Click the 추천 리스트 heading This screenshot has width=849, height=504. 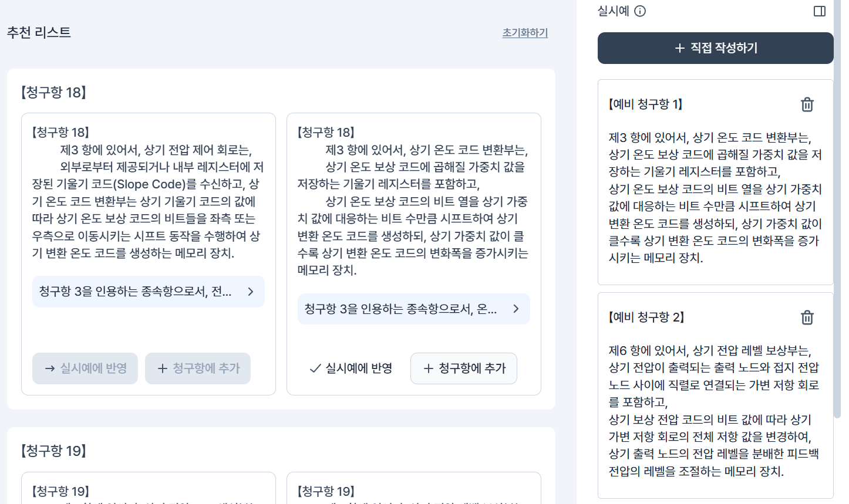click(39, 32)
